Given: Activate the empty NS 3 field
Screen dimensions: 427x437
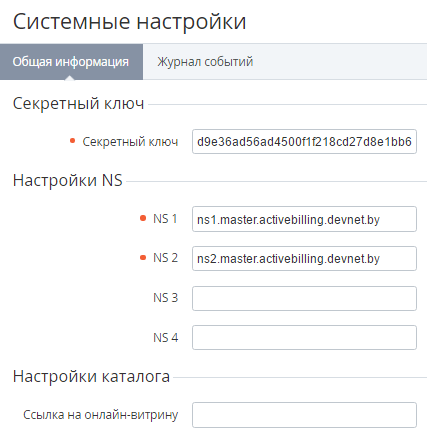Looking at the screenshot, I should (304, 298).
